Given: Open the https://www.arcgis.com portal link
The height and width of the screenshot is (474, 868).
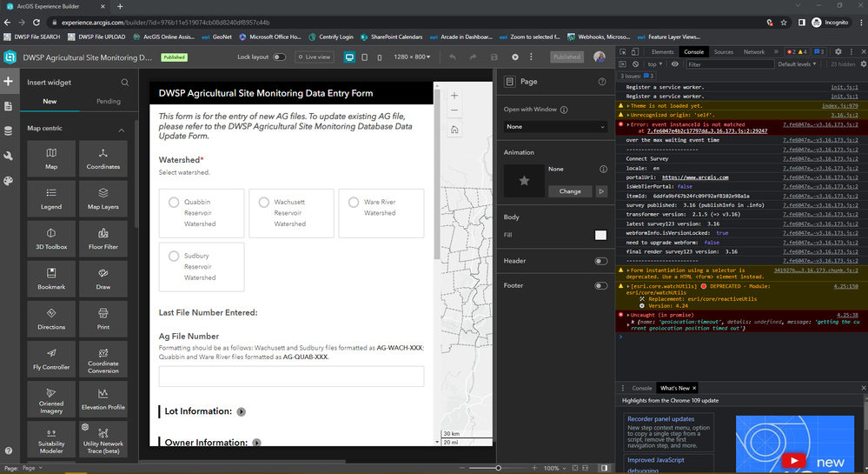Looking at the screenshot, I should pyautogui.click(x=695, y=177).
